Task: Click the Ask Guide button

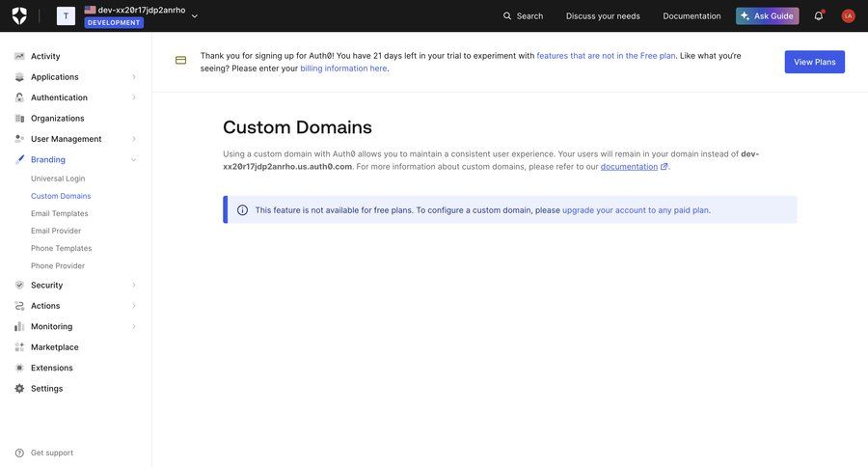Action: (768, 16)
